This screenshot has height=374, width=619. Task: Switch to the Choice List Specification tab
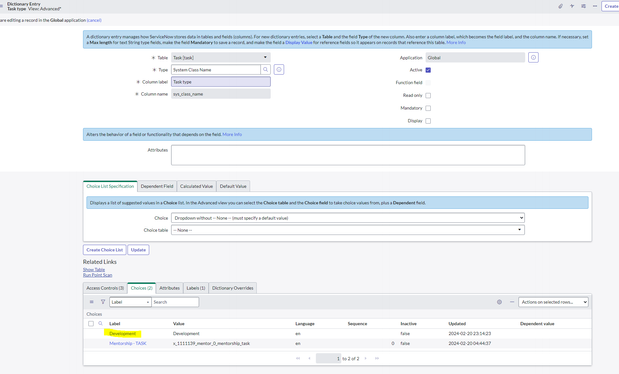(110, 186)
